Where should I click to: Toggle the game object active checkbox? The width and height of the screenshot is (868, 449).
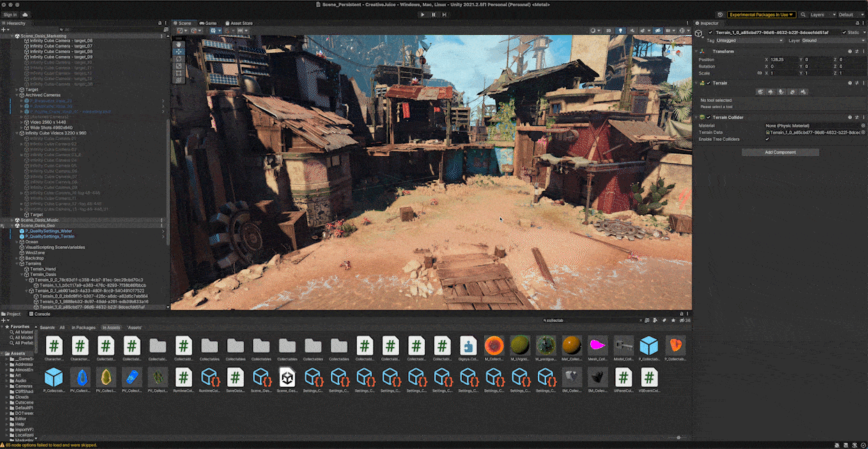point(711,32)
